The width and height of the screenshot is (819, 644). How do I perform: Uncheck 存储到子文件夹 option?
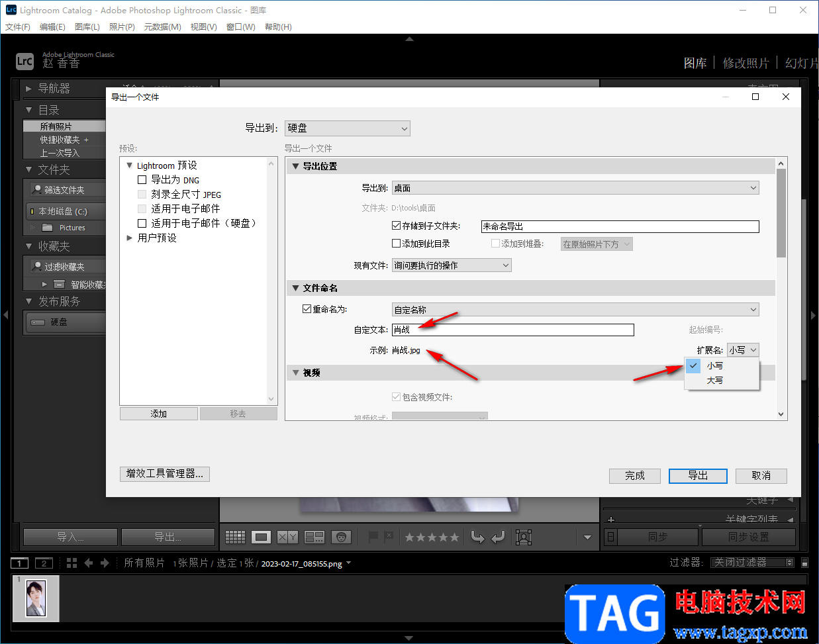(x=396, y=226)
